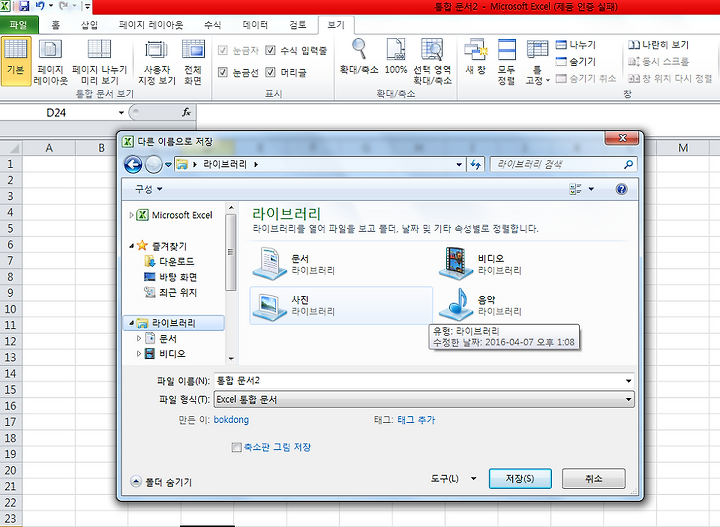Click the fx insert function icon
This screenshot has width=720, height=527.
point(186,112)
